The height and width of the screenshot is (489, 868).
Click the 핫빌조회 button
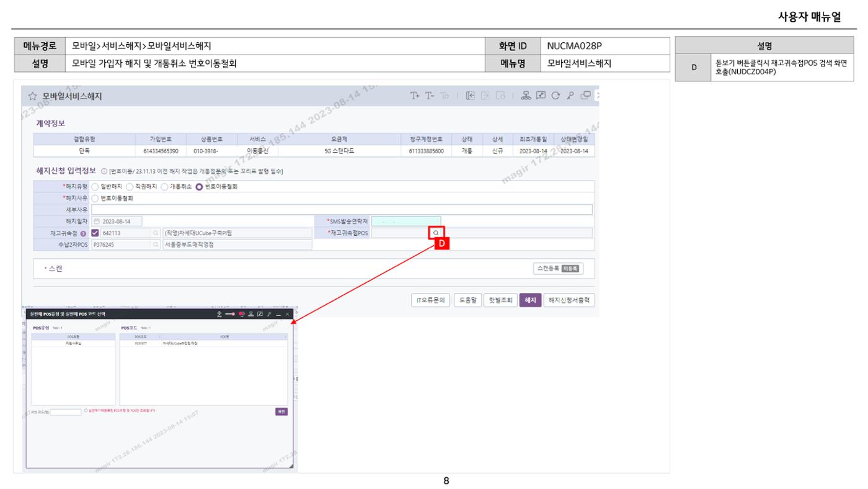(x=500, y=300)
